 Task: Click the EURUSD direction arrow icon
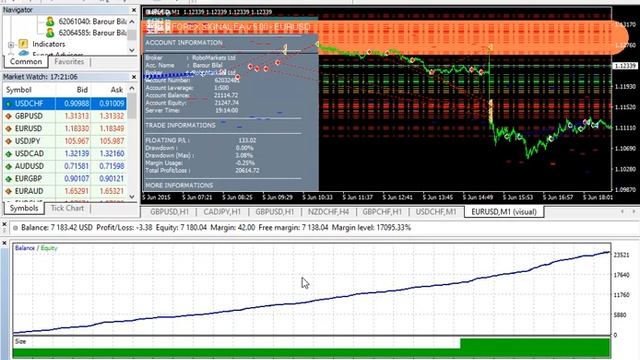coord(8,129)
